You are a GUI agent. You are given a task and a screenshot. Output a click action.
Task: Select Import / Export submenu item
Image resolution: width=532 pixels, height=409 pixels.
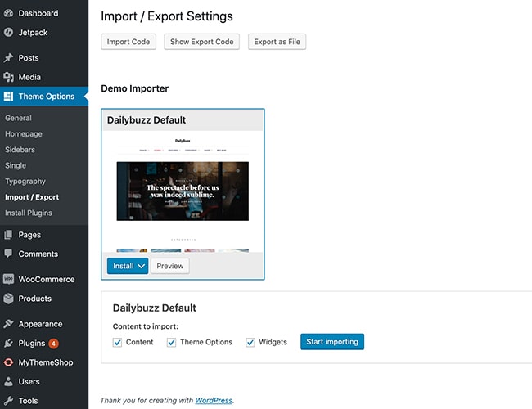tap(32, 197)
